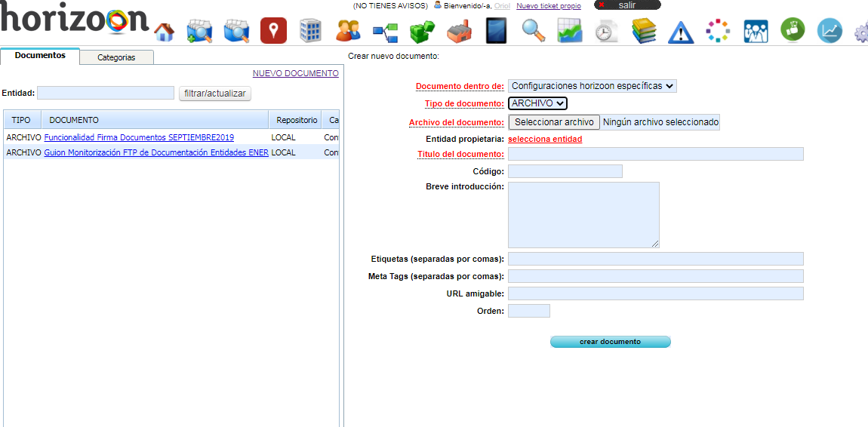The width and height of the screenshot is (868, 427).
Task: Click the Etiquetas input field
Action: pos(655,259)
